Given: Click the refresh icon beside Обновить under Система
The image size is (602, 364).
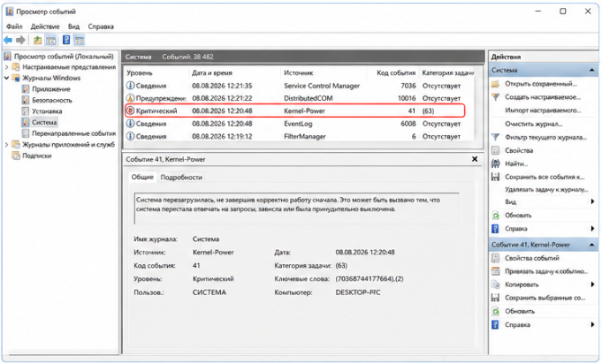Looking at the screenshot, I should (496, 216).
